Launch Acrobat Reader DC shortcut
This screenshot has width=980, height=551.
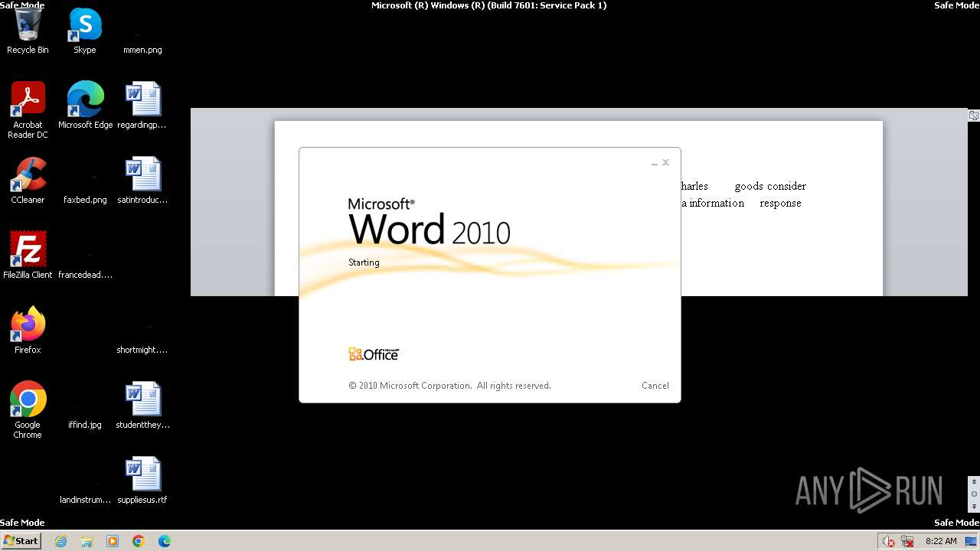[x=28, y=110]
